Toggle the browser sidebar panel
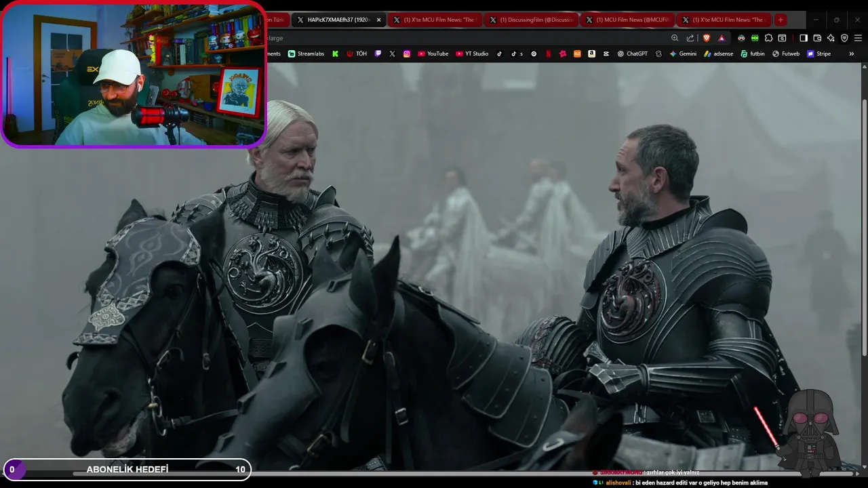This screenshot has height=488, width=868. [x=804, y=38]
